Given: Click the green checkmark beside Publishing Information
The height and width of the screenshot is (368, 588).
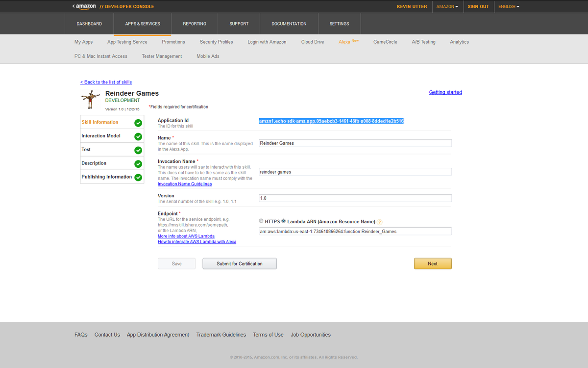Looking at the screenshot, I should click(138, 177).
